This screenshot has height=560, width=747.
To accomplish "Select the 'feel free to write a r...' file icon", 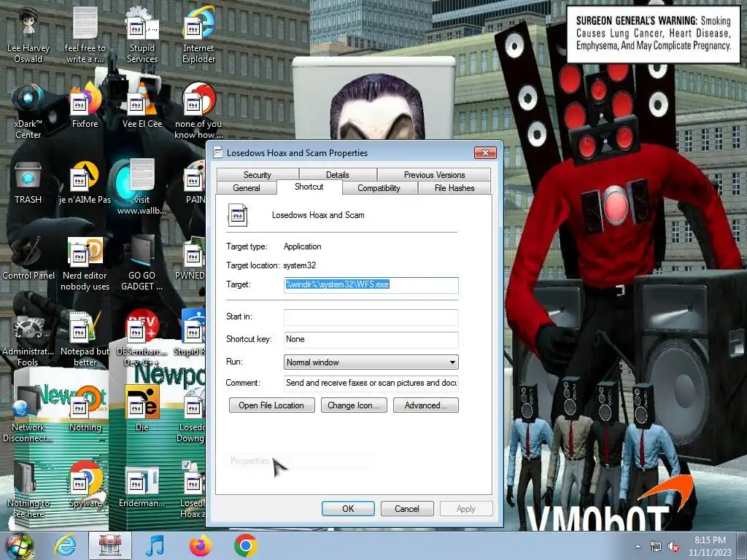I will click(x=85, y=34).
